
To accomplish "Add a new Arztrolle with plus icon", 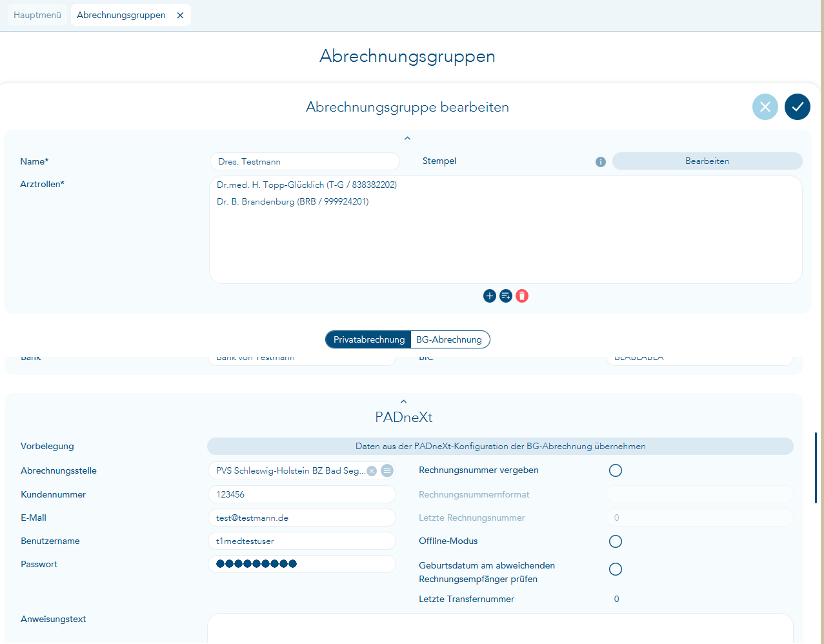I will pos(489,296).
